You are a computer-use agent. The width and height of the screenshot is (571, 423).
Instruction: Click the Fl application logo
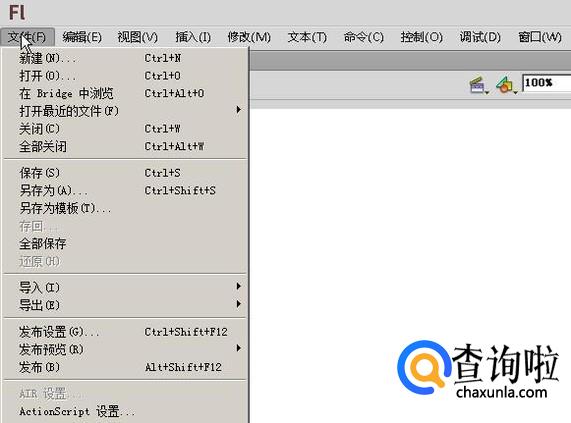tap(16, 12)
